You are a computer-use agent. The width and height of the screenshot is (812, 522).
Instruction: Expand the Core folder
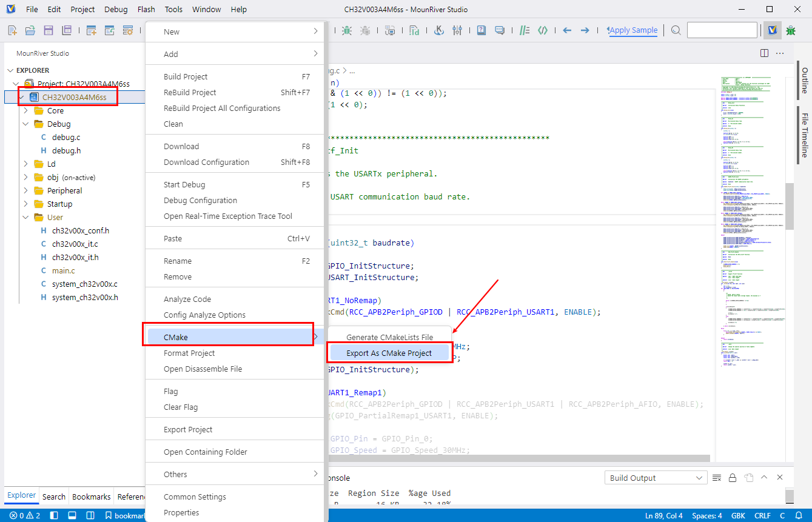(25, 111)
